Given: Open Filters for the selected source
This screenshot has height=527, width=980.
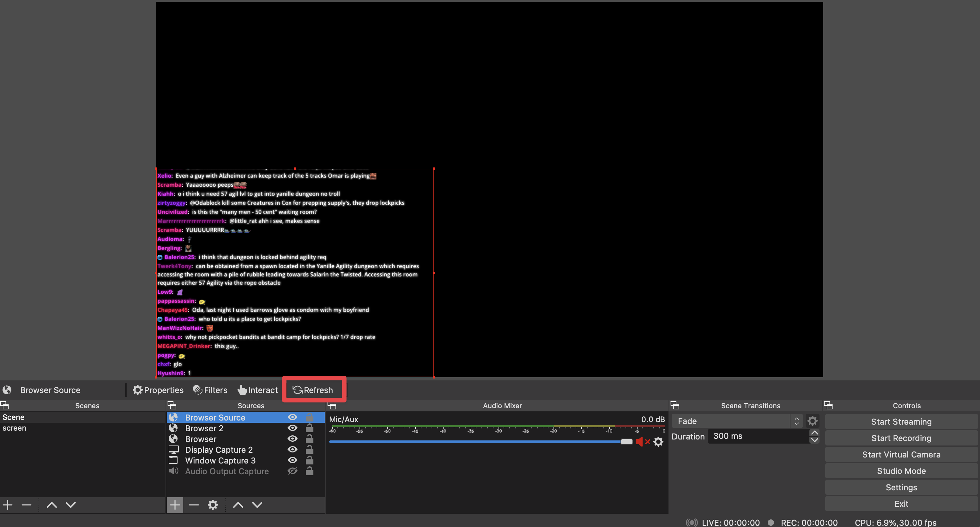Looking at the screenshot, I should [x=210, y=390].
